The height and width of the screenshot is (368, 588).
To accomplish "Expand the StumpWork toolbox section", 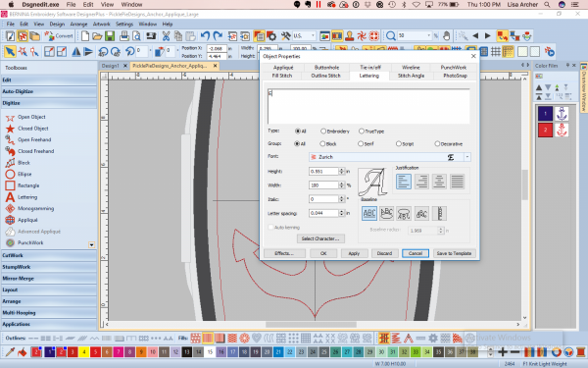I will (x=49, y=267).
